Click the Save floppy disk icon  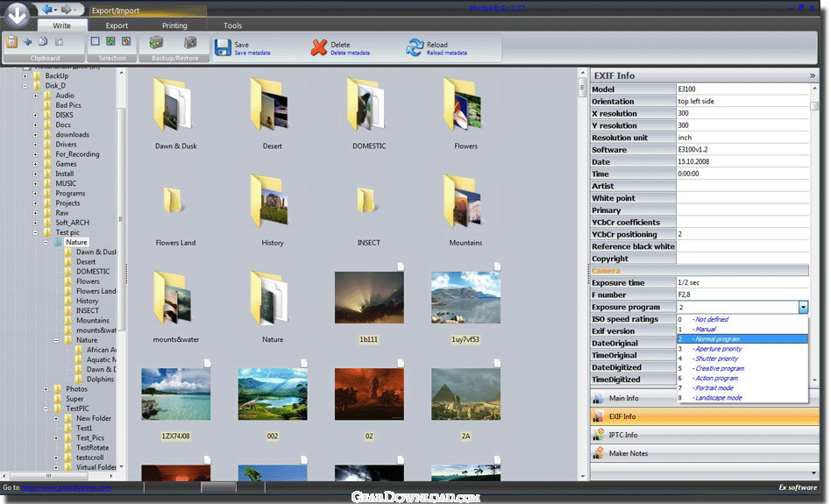[223, 47]
